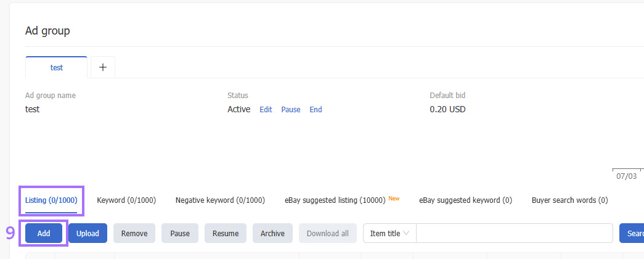Expand the Item title dropdown
The image size is (644, 259).
tap(389, 233)
